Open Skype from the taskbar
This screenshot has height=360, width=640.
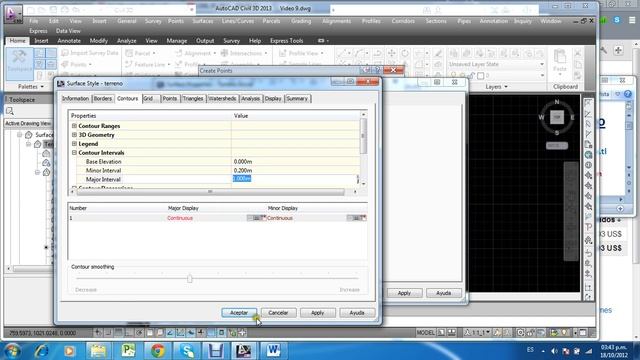[187, 351]
